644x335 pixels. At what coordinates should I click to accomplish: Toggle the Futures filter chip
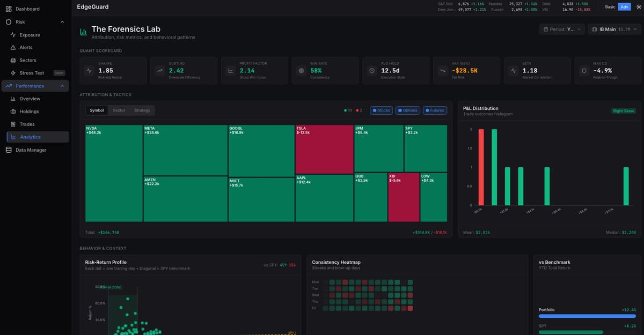pyautogui.click(x=435, y=110)
